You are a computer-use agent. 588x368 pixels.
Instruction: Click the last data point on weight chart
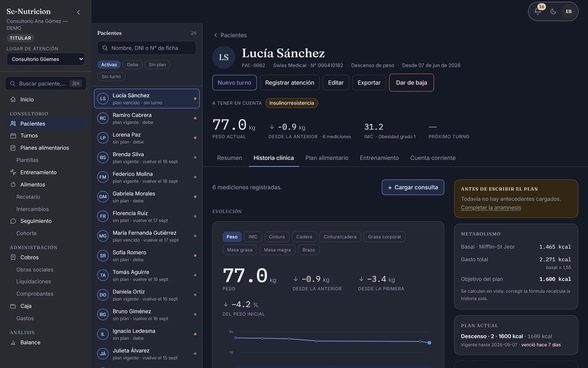pos(429,343)
